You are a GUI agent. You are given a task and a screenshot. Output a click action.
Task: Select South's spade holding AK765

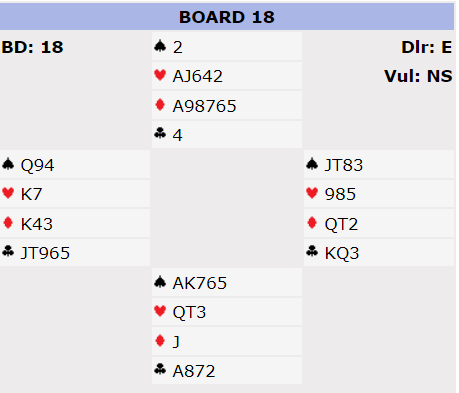click(x=200, y=283)
